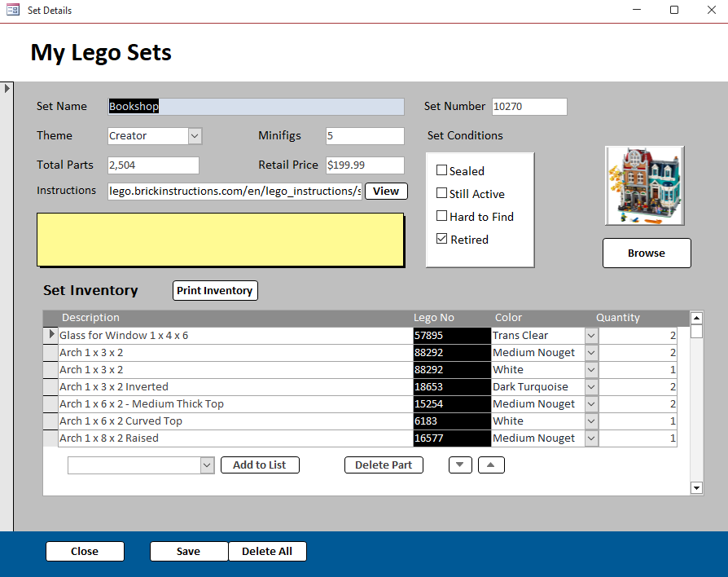Click Delete Part
This screenshot has width=728, height=577.
(384, 465)
